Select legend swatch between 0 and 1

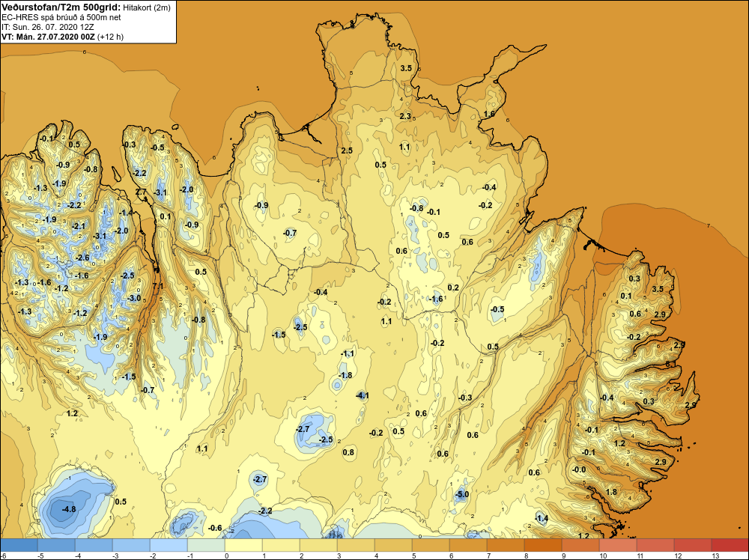point(243,545)
